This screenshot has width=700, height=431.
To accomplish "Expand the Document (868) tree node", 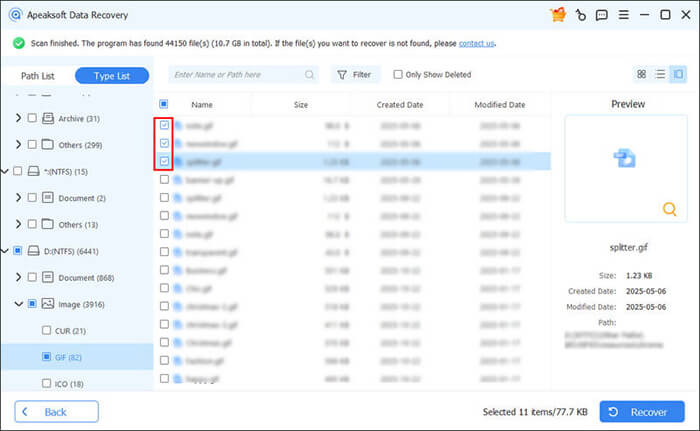I will [x=18, y=277].
